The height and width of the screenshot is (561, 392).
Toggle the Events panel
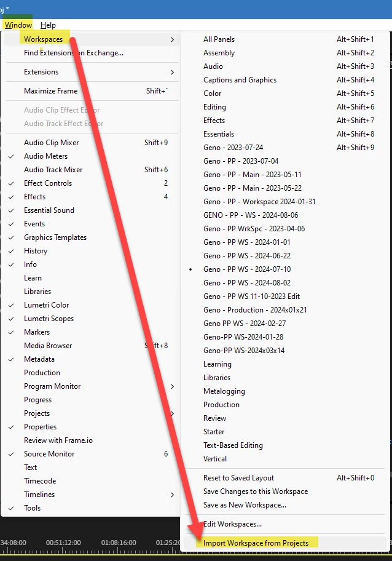point(92,224)
